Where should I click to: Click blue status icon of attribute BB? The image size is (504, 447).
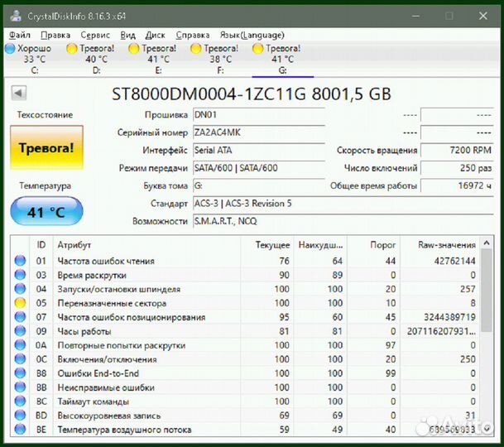coord(20,387)
